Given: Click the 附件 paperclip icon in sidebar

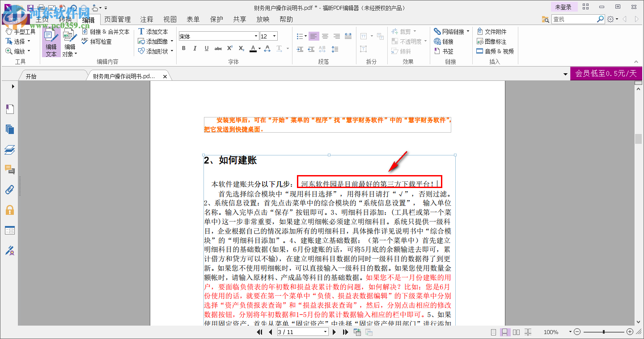Looking at the screenshot, I should pos(10,190).
